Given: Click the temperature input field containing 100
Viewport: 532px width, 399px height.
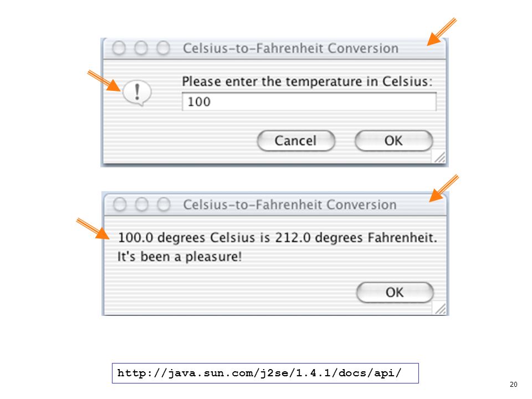Looking at the screenshot, I should (309, 102).
